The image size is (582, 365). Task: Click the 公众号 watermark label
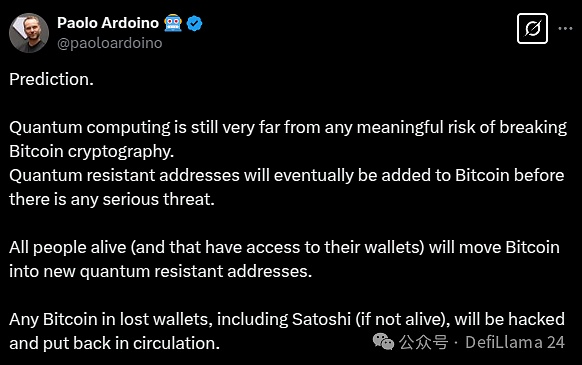pyautogui.click(x=424, y=342)
